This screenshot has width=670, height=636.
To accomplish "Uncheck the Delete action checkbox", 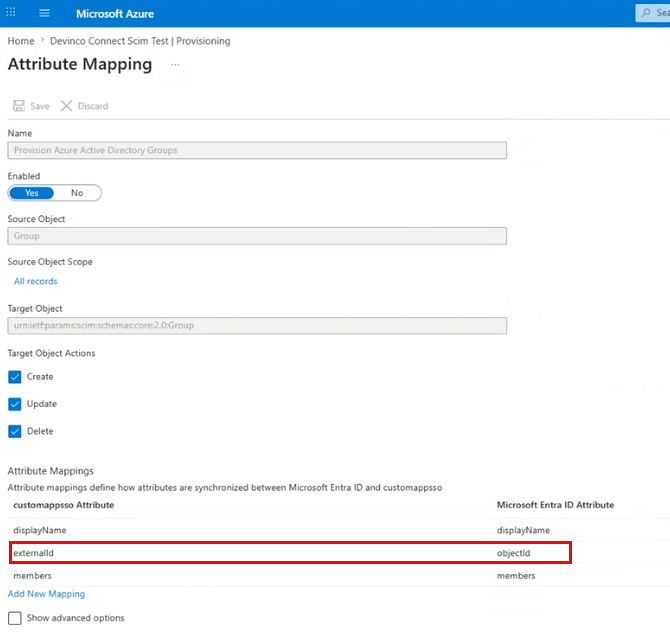I will [15, 431].
